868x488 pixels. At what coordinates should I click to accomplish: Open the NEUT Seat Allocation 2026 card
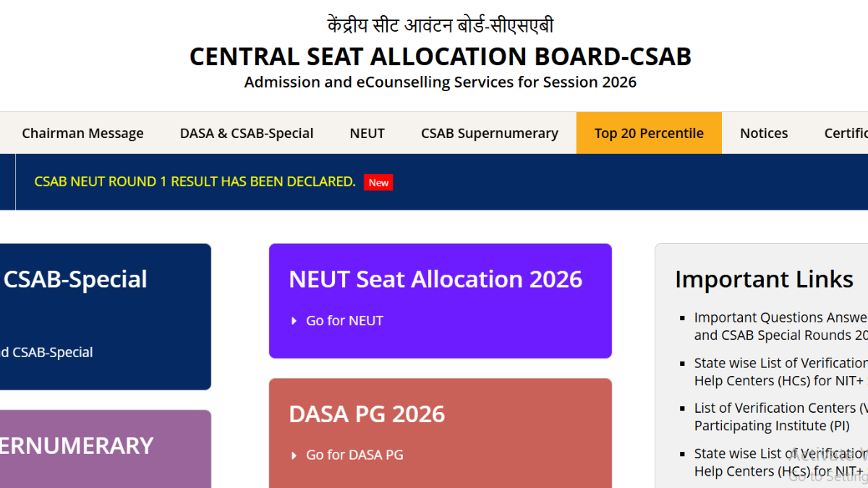point(441,301)
